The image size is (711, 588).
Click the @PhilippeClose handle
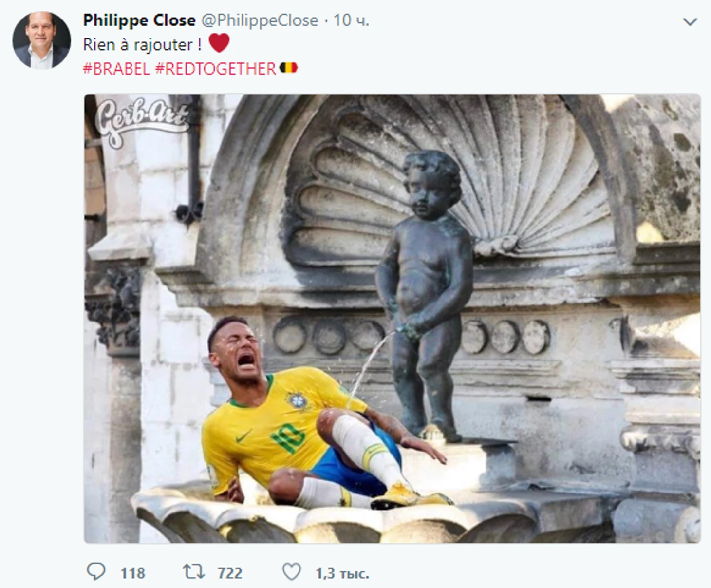pyautogui.click(x=260, y=20)
